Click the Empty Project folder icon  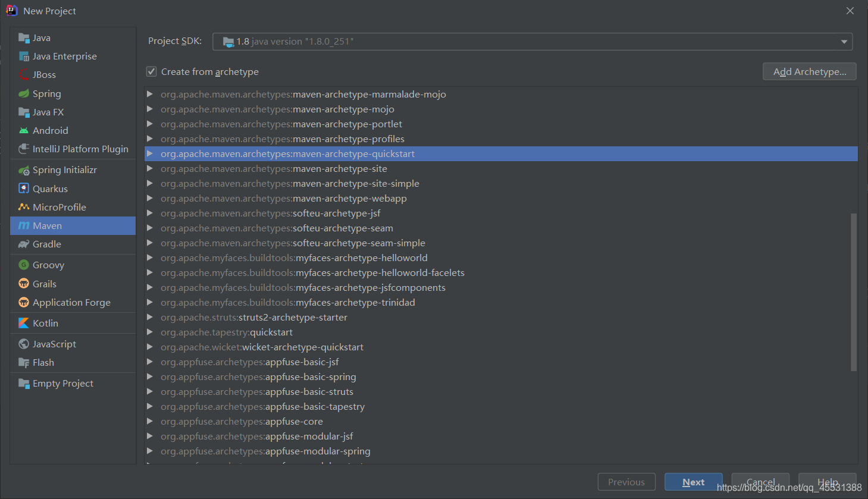(x=24, y=384)
